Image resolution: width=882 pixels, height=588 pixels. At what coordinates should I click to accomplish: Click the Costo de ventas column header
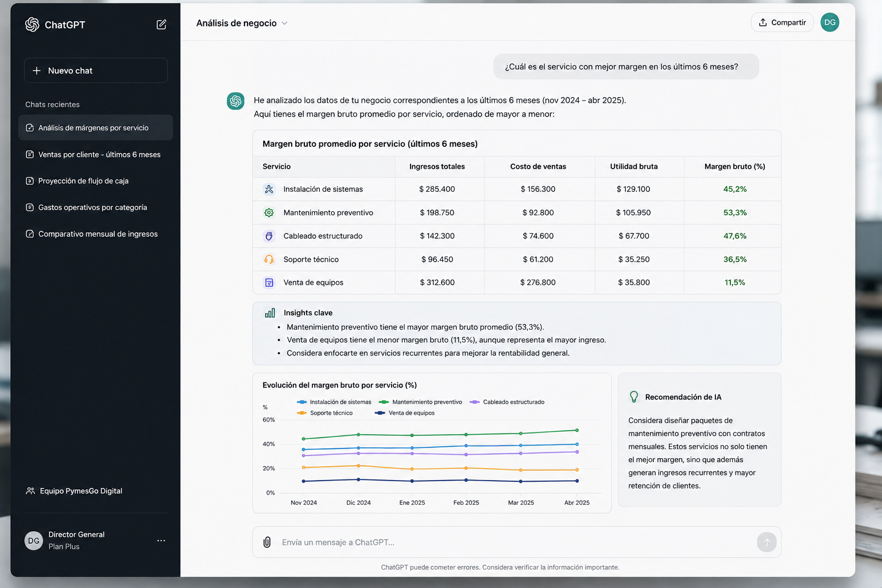click(538, 167)
